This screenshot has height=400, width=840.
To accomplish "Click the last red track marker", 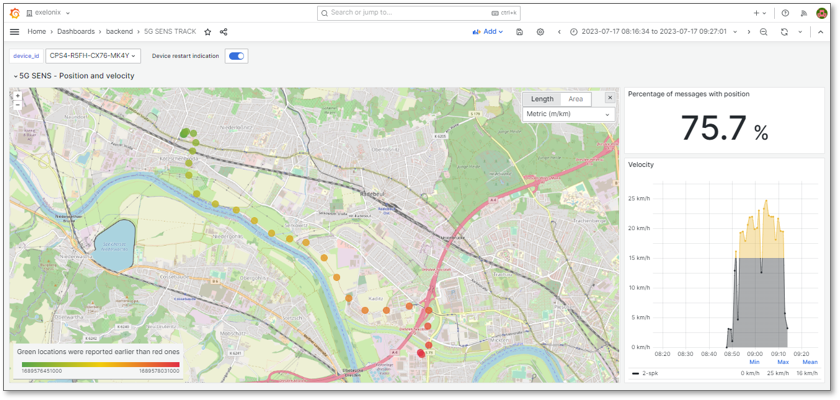I will (421, 353).
